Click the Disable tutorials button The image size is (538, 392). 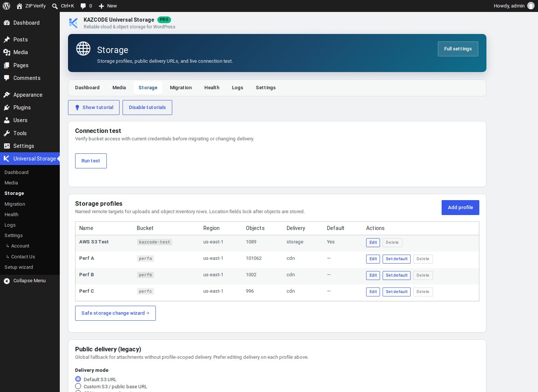[147, 108]
